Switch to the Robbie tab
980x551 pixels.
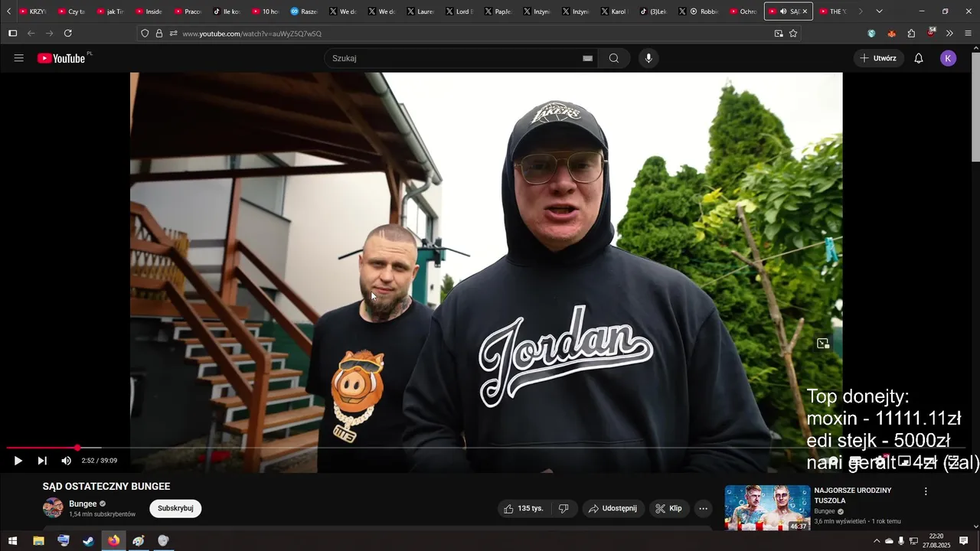click(x=704, y=11)
